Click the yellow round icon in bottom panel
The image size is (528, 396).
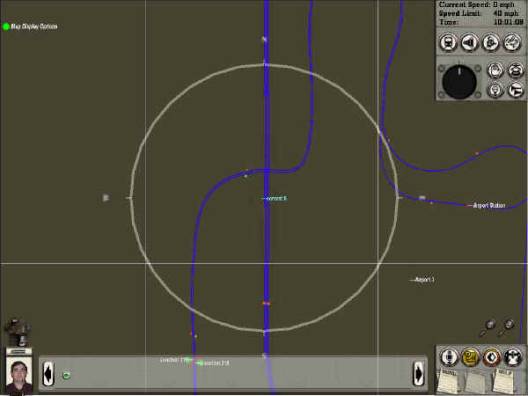[470, 357]
